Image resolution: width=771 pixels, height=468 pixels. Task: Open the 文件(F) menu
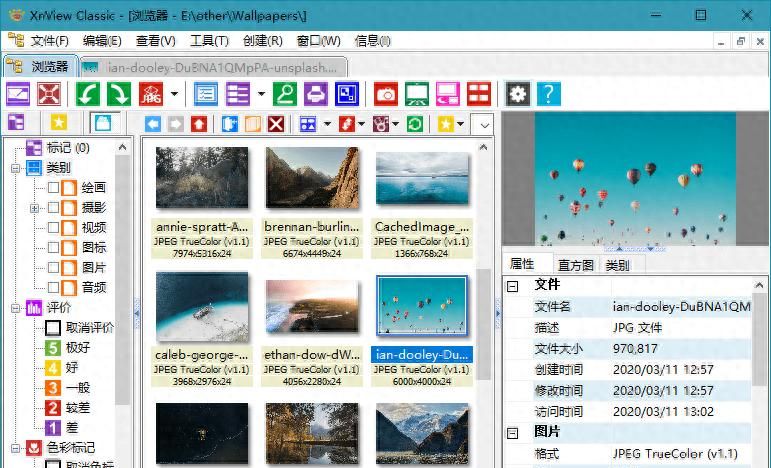pos(50,41)
